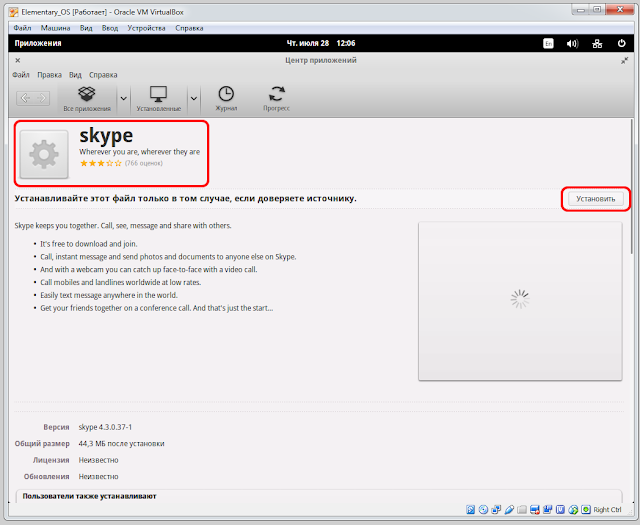The width and height of the screenshot is (640, 525).
Task: Click the En keyboard layout indicator
Action: pos(548,43)
